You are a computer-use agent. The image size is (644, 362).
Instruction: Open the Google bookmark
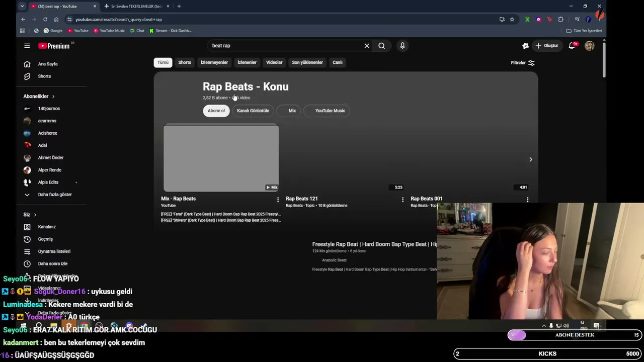(x=53, y=31)
